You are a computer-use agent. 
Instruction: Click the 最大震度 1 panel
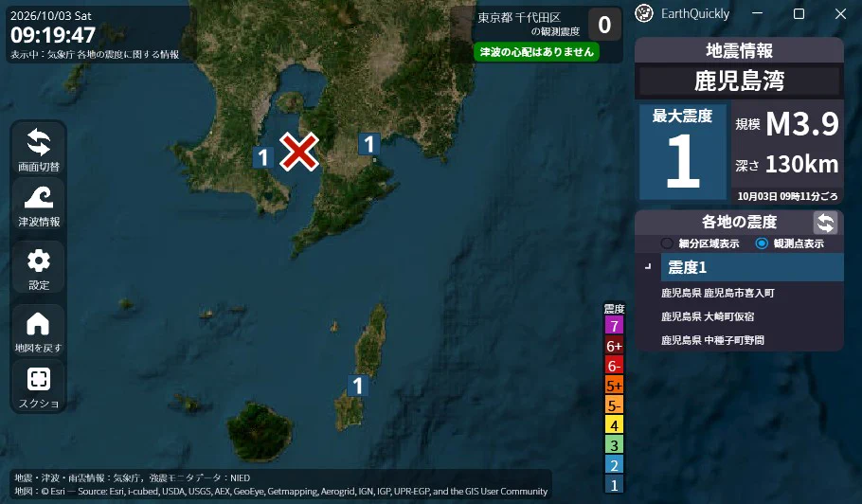point(683,152)
